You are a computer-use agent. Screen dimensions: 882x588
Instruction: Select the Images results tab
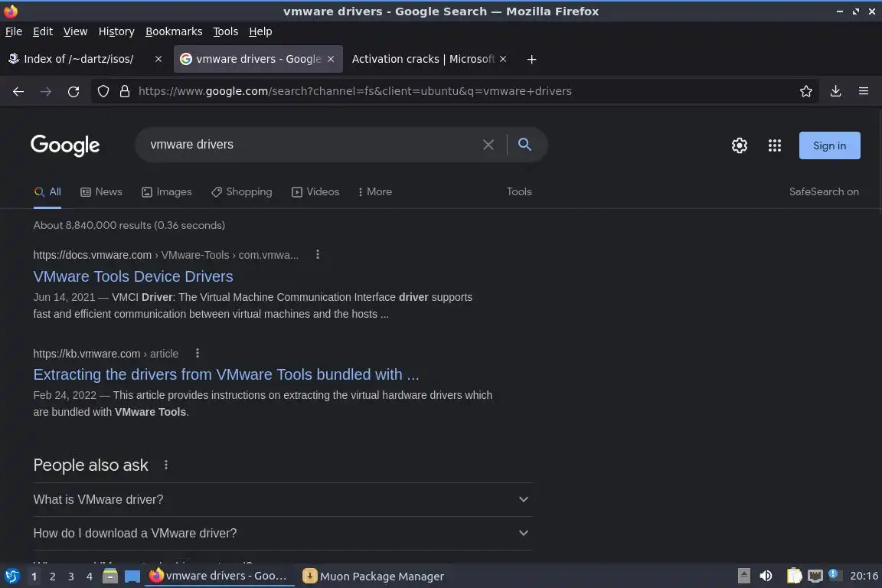(166, 192)
